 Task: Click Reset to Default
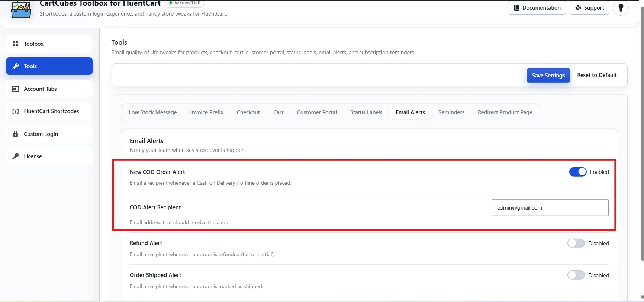click(597, 75)
